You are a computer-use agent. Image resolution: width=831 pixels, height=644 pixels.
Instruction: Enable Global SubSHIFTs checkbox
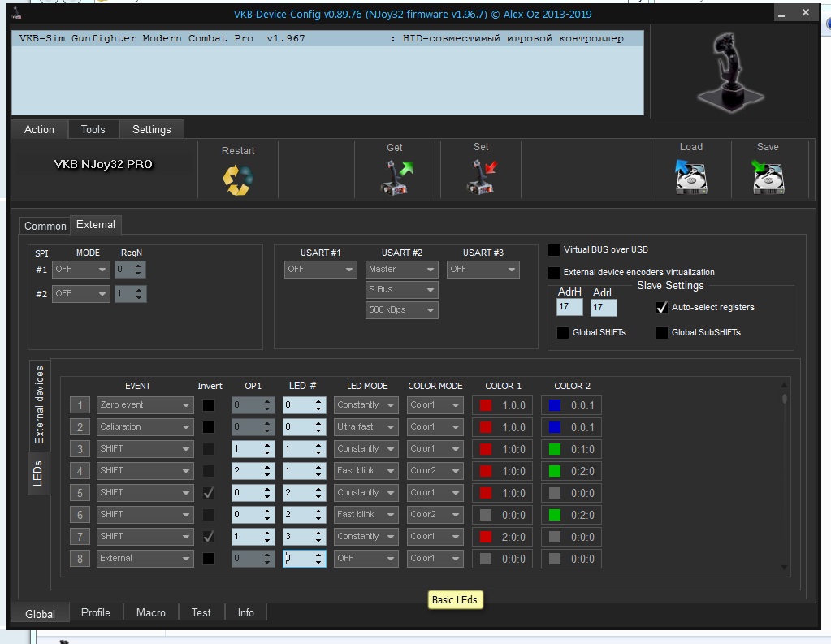pyautogui.click(x=662, y=333)
